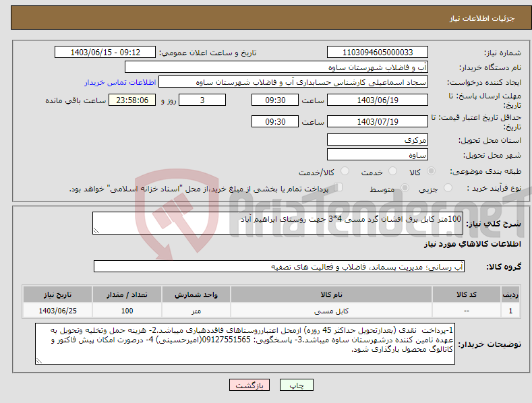Click the چاپ (print) button

296,385
